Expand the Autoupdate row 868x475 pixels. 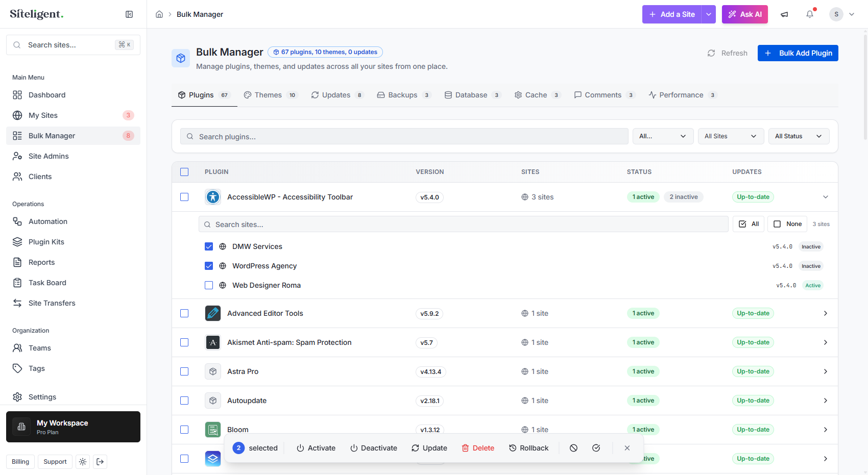pos(826,401)
